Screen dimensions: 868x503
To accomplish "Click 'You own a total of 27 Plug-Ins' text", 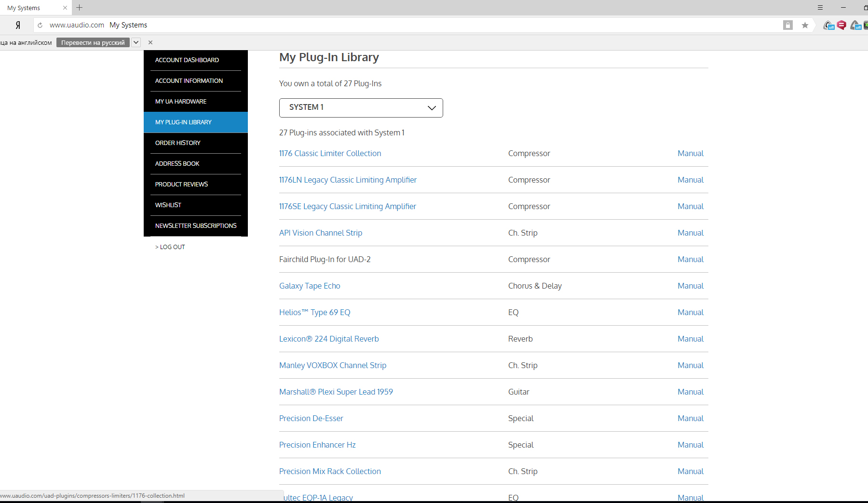I will pos(330,83).
